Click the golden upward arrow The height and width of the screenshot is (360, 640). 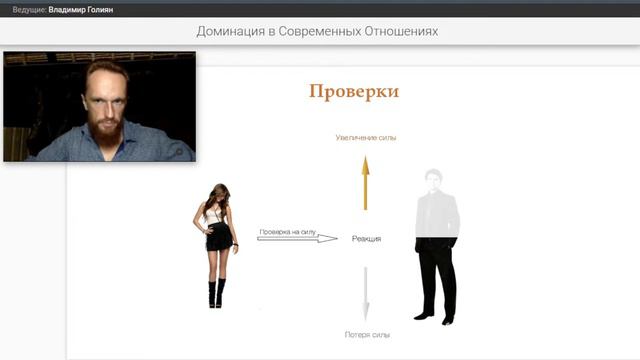click(365, 182)
